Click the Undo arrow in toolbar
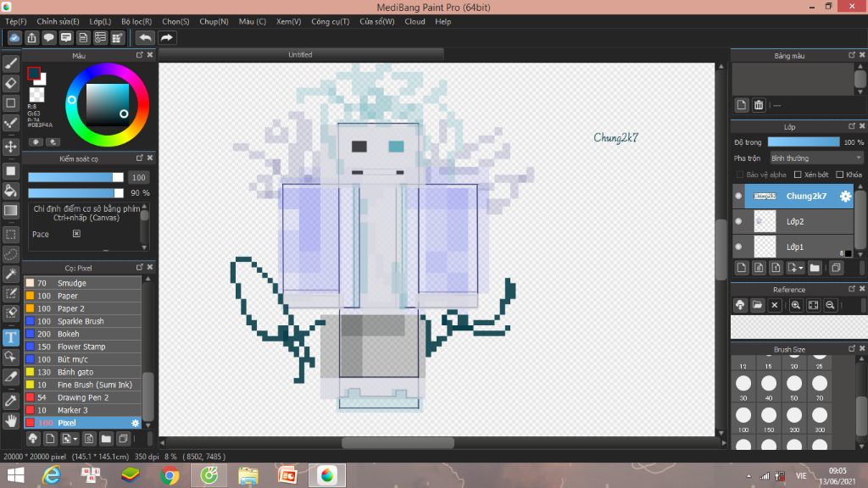 [x=145, y=37]
